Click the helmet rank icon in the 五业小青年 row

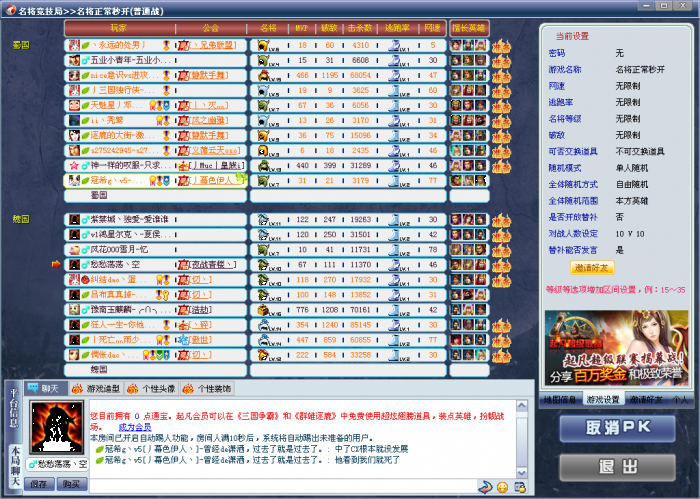pos(263,60)
